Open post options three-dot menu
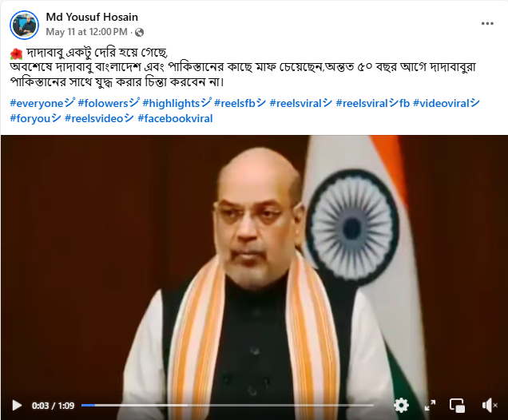This screenshot has width=508, height=420. pos(487,23)
